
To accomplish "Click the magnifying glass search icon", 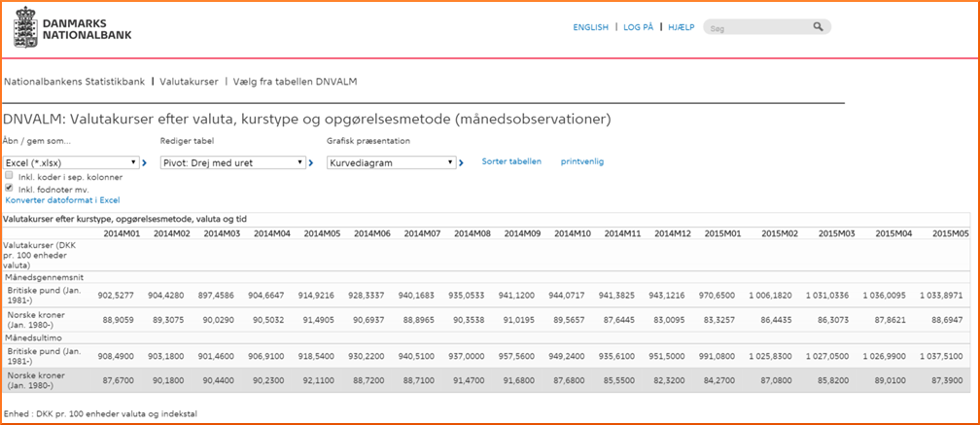I will pos(819,28).
